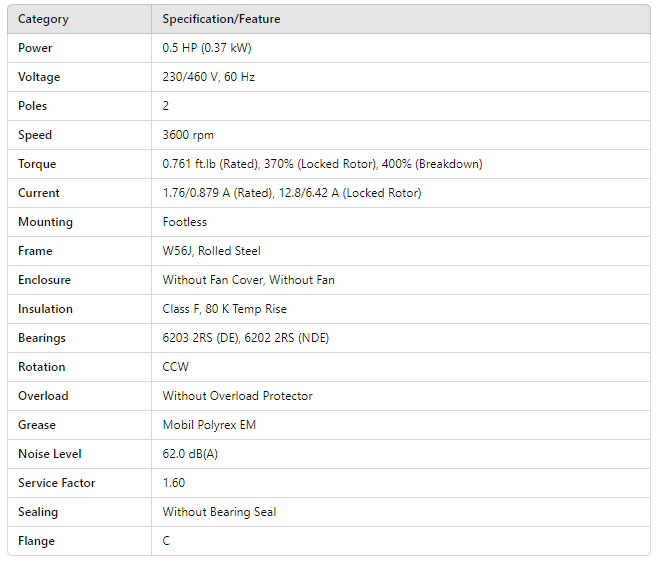Select the Power row label

click(x=35, y=48)
